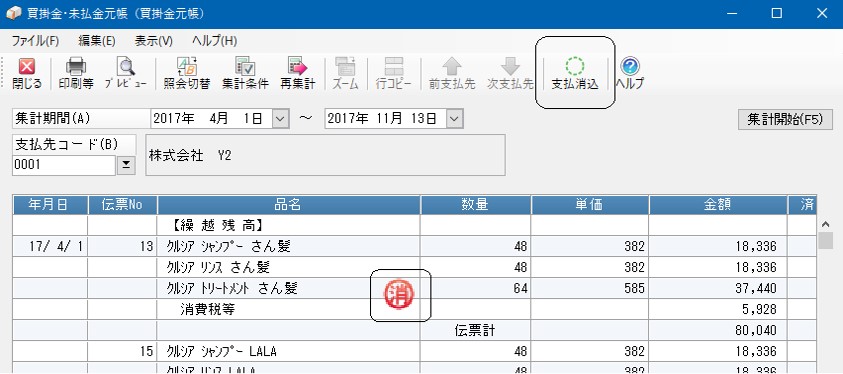843x374 pixels.
Task: Open the 編集(E) menu
Action: point(97,41)
